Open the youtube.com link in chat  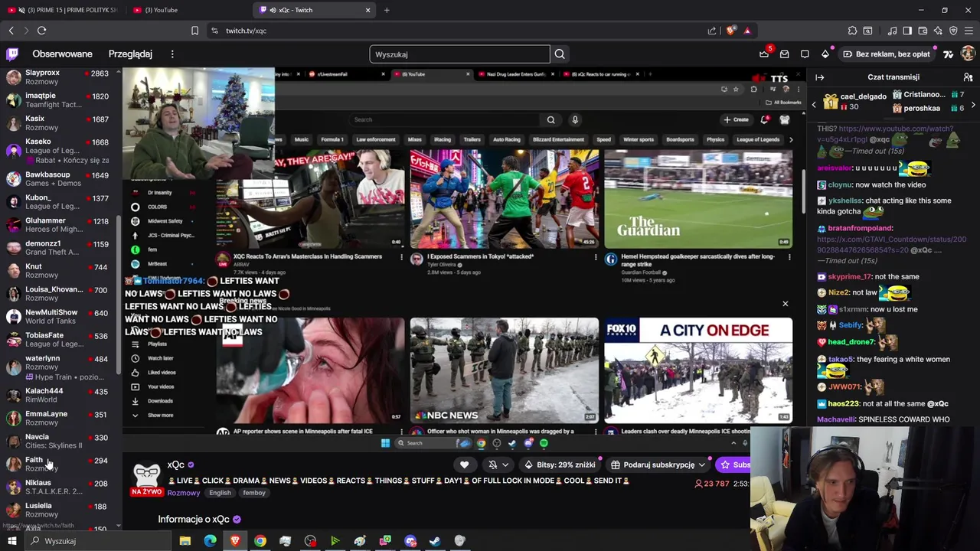886,134
